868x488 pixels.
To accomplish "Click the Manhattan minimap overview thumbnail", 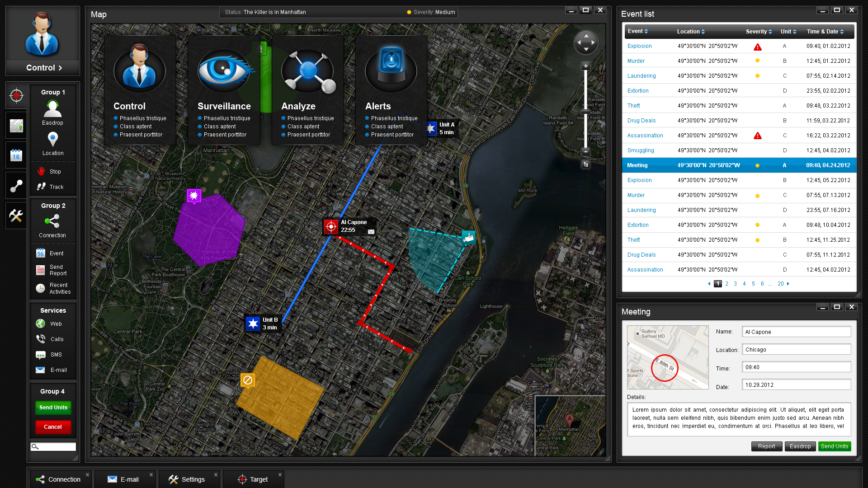I will pyautogui.click(x=570, y=425).
